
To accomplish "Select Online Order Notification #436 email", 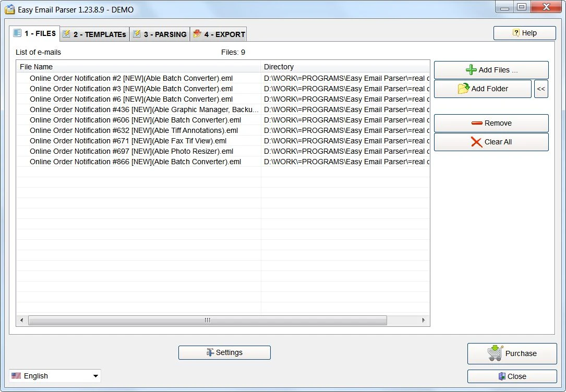I will (x=143, y=109).
